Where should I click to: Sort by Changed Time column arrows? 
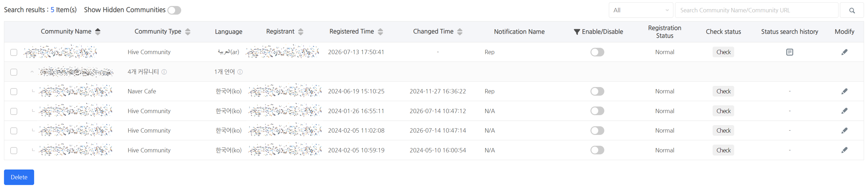460,32
